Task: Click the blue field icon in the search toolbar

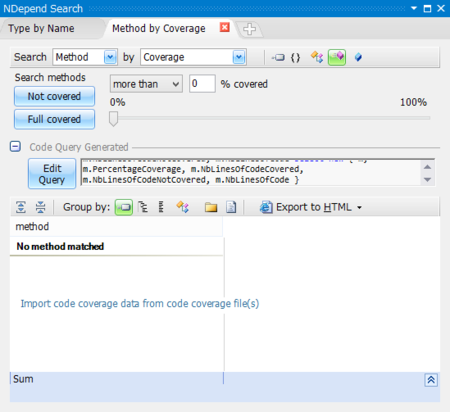Action: [x=358, y=57]
